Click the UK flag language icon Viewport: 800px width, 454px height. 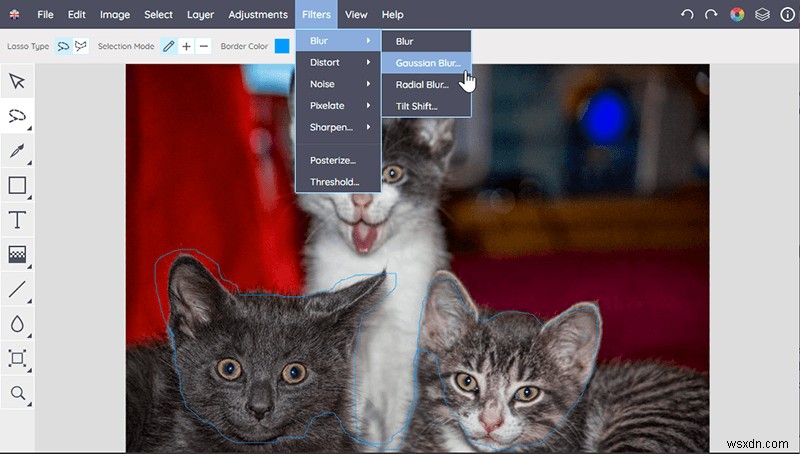(x=14, y=14)
